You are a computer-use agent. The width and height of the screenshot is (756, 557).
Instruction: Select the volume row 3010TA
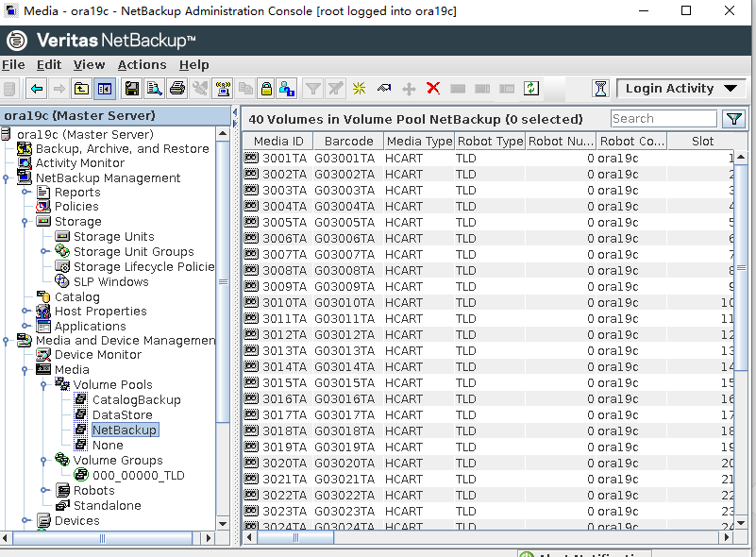tap(489, 302)
